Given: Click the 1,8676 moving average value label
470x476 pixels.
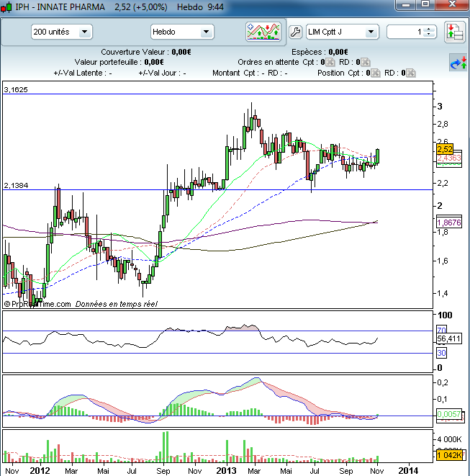Looking at the screenshot, I should coord(449,223).
